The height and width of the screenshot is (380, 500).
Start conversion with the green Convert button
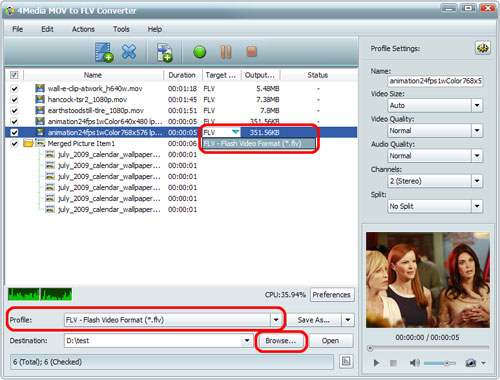tap(200, 52)
